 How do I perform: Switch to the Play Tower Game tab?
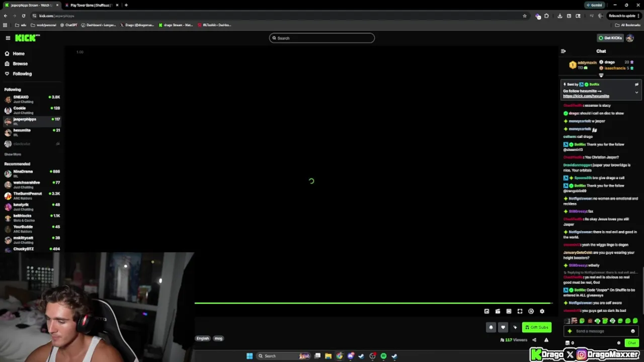pos(92,5)
